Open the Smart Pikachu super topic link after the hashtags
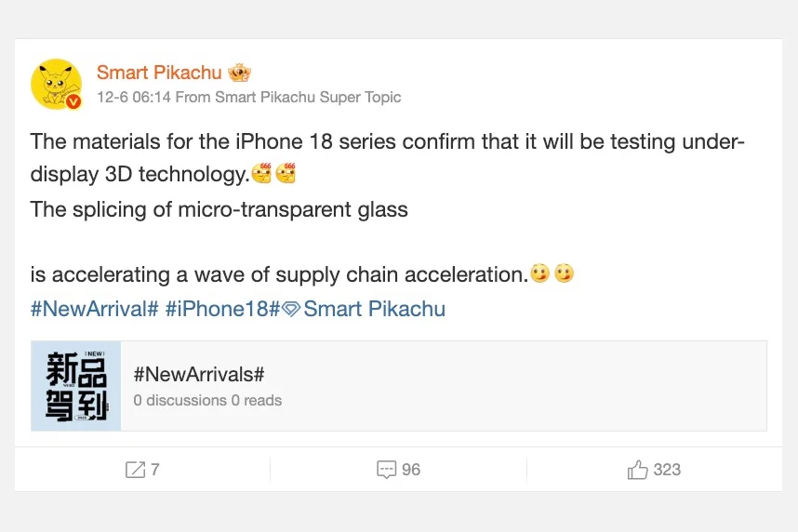Viewport: 798px width, 532px height. pyautogui.click(x=374, y=309)
